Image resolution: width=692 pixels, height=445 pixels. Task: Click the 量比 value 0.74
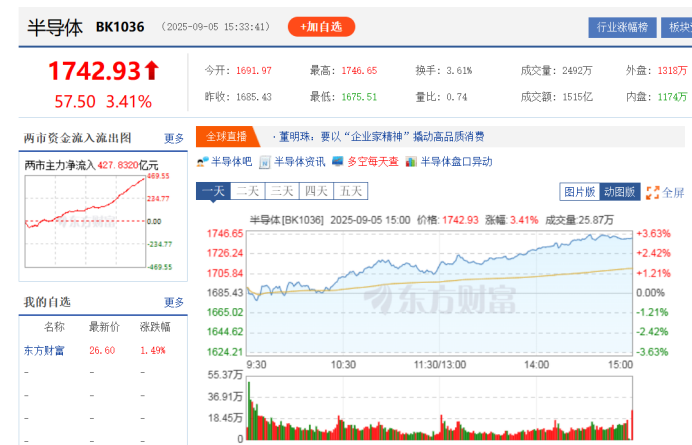point(457,97)
